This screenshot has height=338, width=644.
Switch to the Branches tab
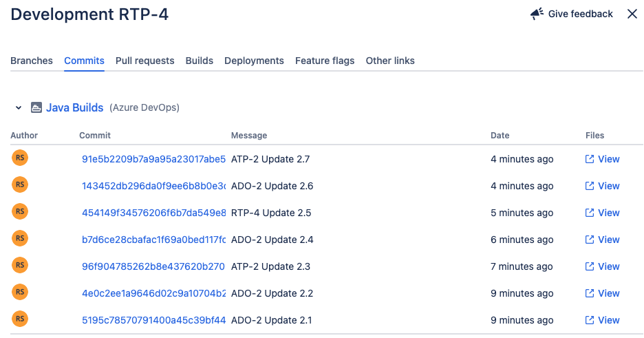click(32, 61)
